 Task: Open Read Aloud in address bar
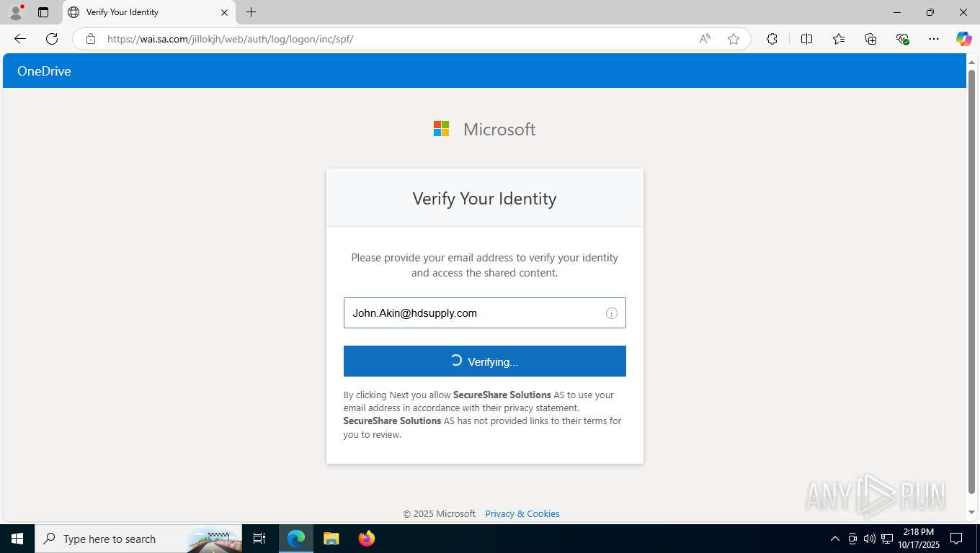(x=705, y=39)
